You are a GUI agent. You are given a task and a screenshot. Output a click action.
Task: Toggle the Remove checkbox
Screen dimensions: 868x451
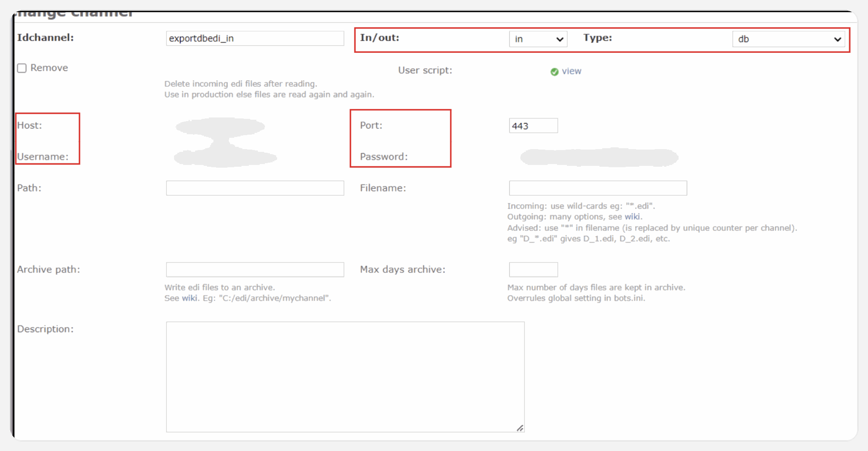[x=22, y=68]
